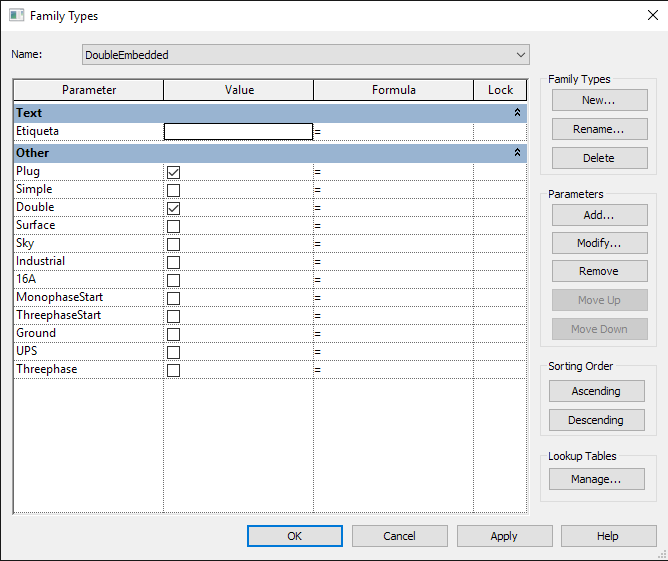Select the Ground parameter name

click(x=36, y=333)
